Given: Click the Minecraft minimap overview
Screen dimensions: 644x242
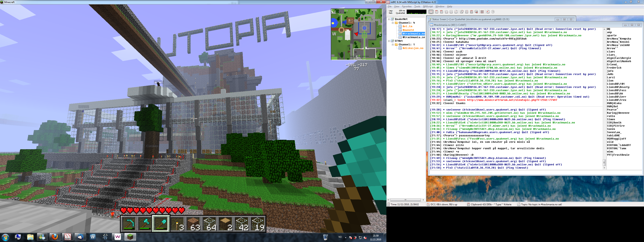Looking at the screenshot, I should 356,34.
